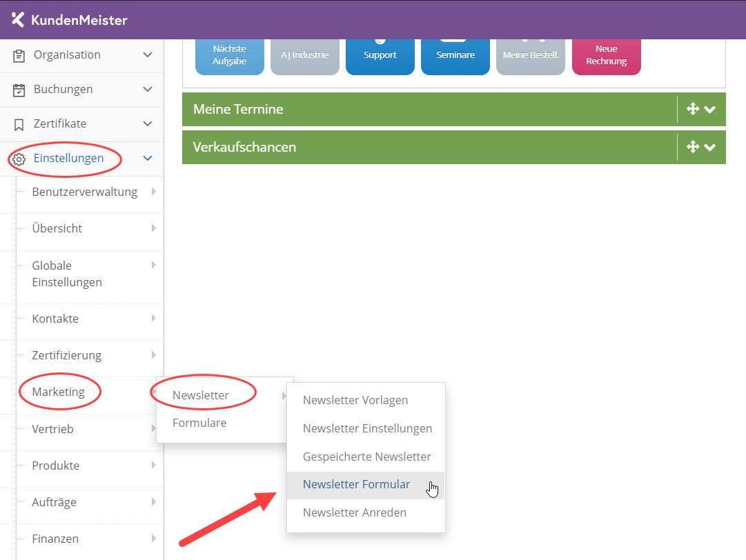
Task: Expand the Buchungen menu chevron
Action: pyautogui.click(x=148, y=90)
